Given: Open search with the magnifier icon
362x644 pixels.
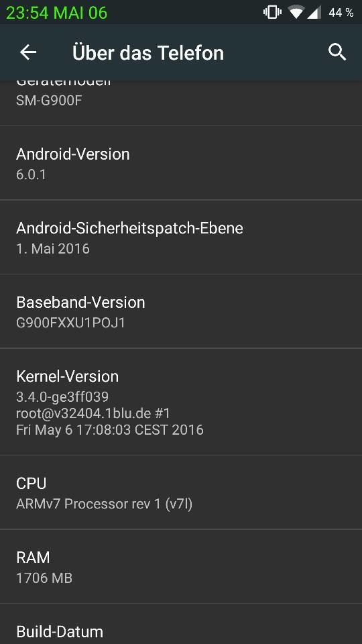Looking at the screenshot, I should (337, 52).
